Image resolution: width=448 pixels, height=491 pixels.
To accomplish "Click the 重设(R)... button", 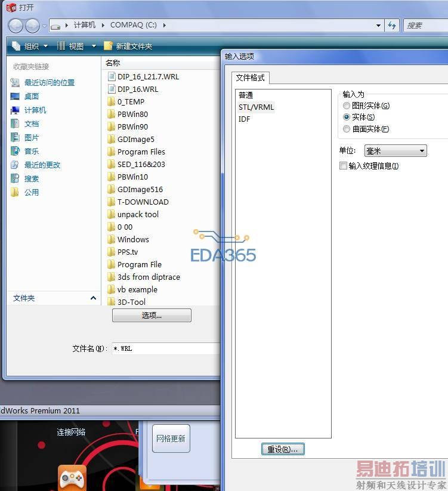I will pos(283,449).
